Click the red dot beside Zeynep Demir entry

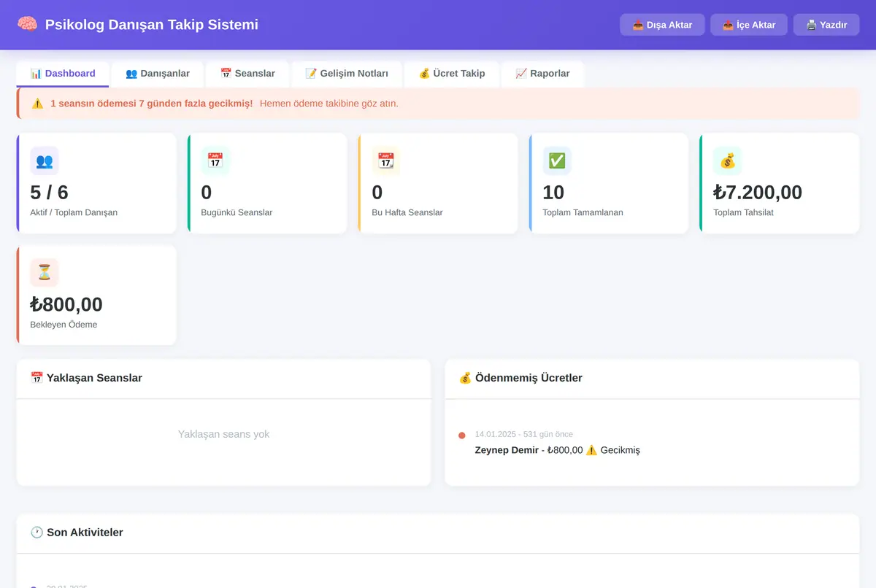pyautogui.click(x=462, y=436)
